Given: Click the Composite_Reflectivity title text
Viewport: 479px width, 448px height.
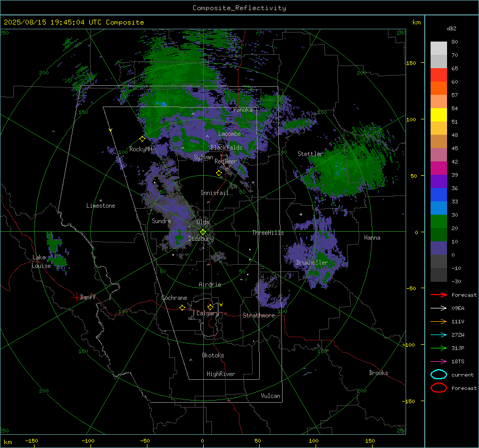Looking at the screenshot, I should coord(240,8).
